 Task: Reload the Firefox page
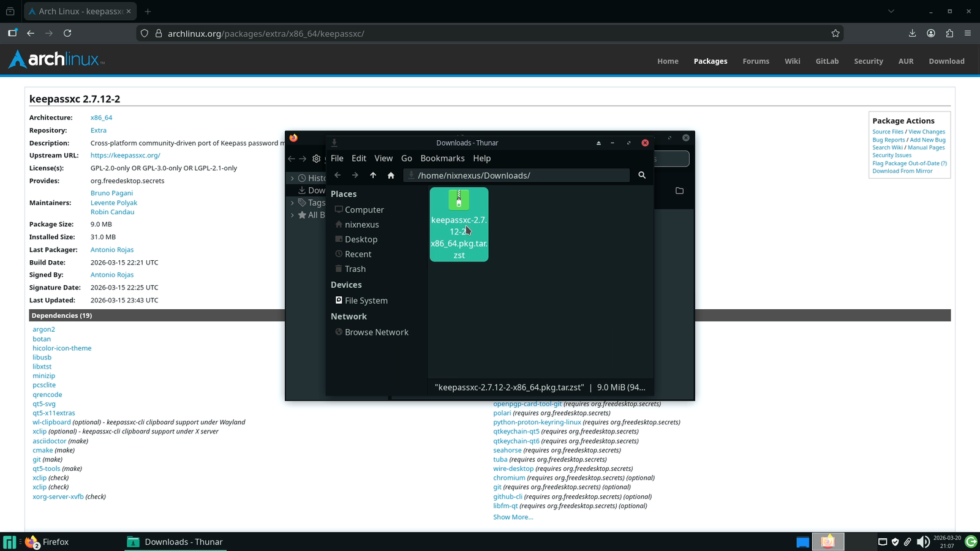pyautogui.click(x=67, y=33)
